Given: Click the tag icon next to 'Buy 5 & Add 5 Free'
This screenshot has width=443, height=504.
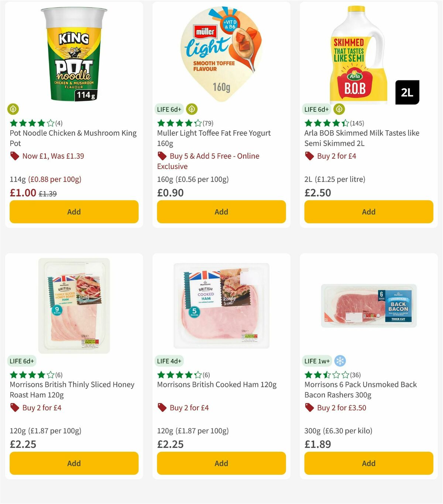Looking at the screenshot, I should point(161,156).
